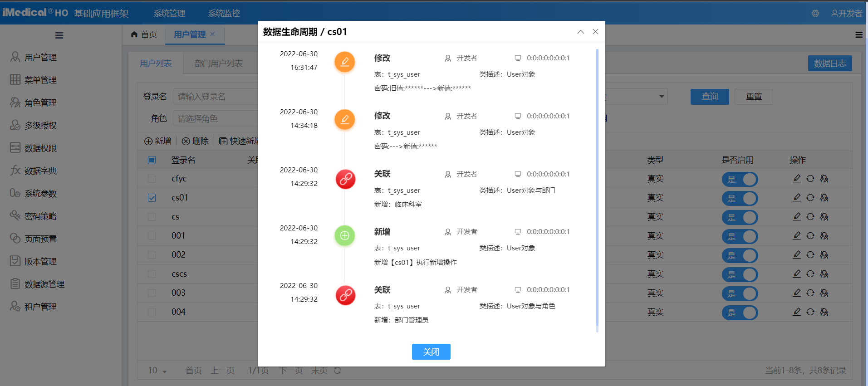
Task: Open 页面预置 in the sidebar
Action: point(34,239)
